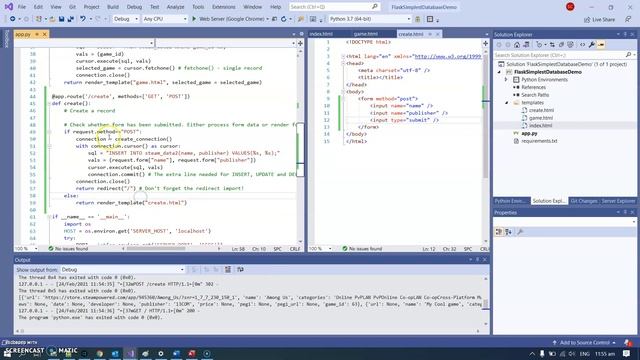Start Web Server (Google Chrome) run button

coord(230,19)
